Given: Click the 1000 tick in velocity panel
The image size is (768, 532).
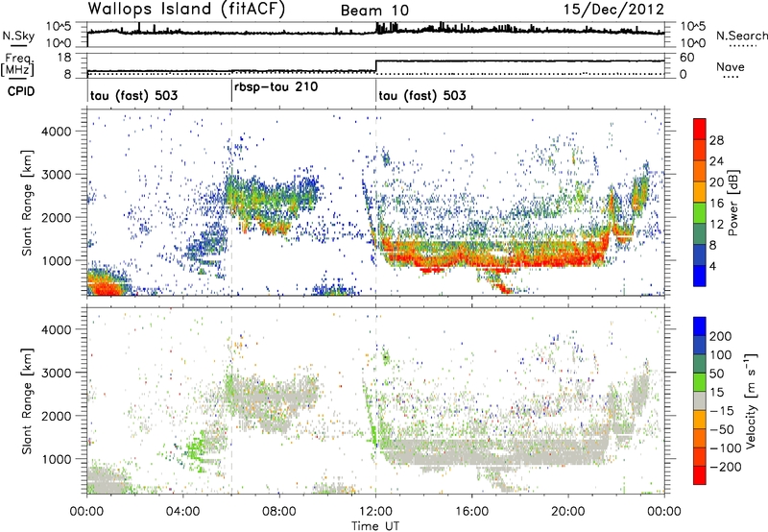Looking at the screenshot, I should [56, 459].
